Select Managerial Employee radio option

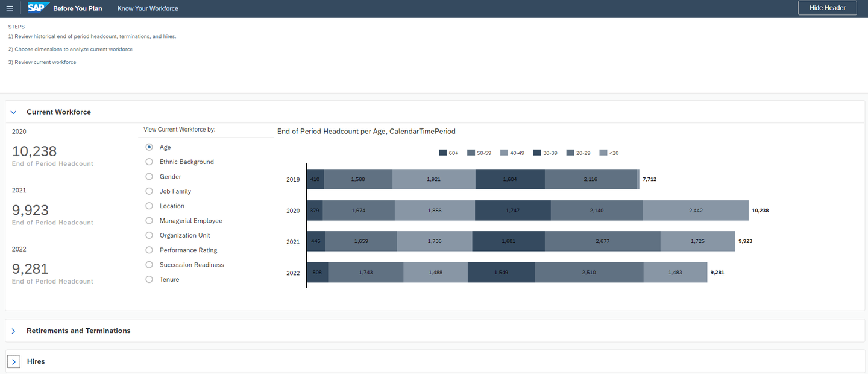(x=149, y=221)
